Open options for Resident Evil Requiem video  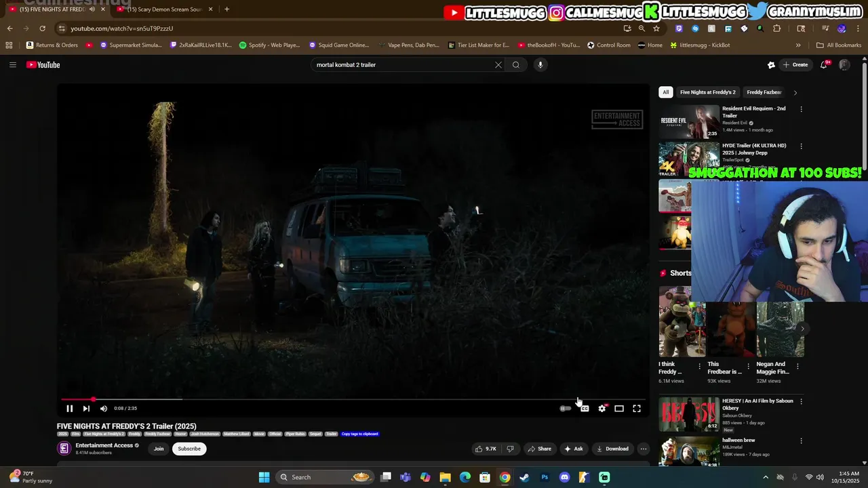801,109
